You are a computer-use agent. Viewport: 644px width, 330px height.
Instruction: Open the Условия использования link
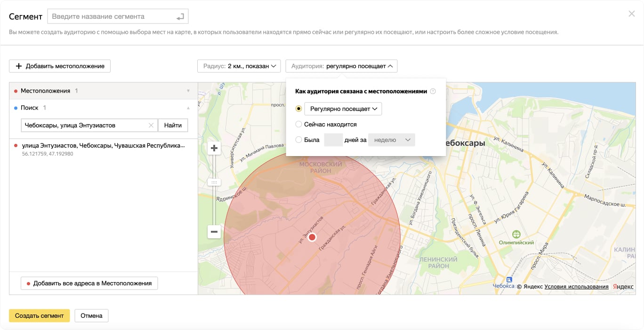576,287
